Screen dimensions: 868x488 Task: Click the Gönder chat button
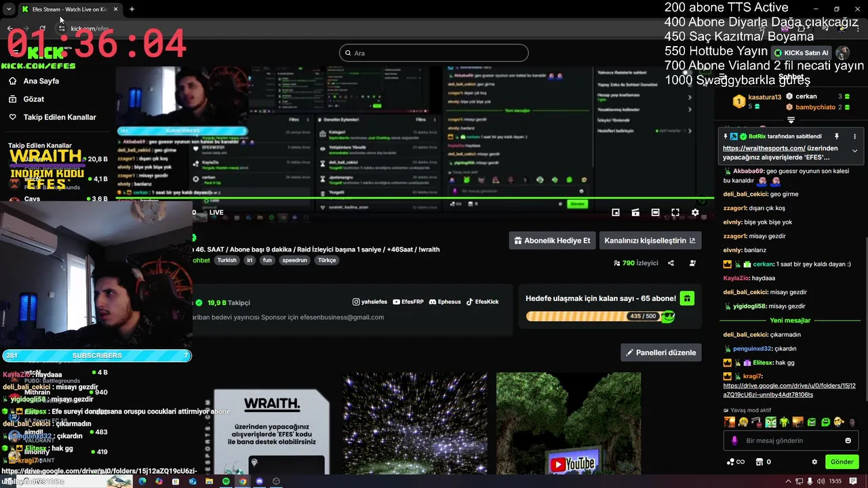coord(842,462)
